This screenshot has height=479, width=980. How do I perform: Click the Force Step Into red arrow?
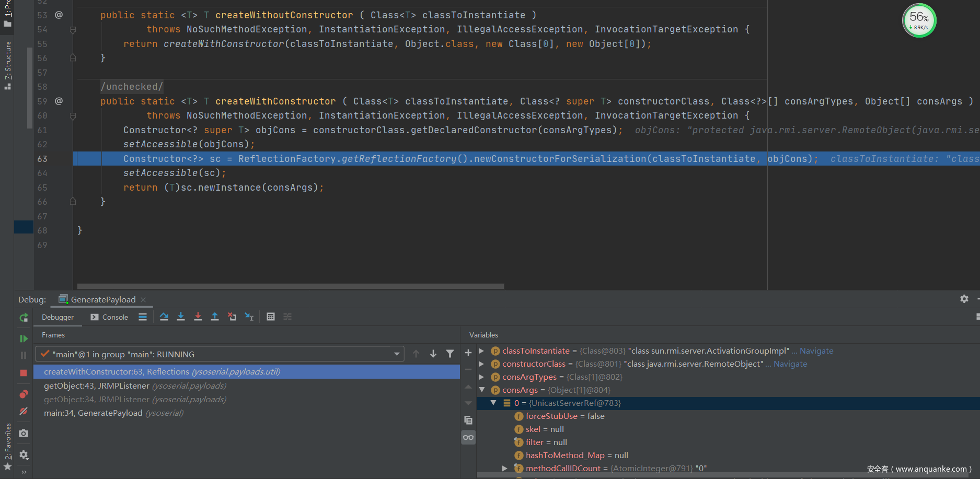click(x=198, y=317)
